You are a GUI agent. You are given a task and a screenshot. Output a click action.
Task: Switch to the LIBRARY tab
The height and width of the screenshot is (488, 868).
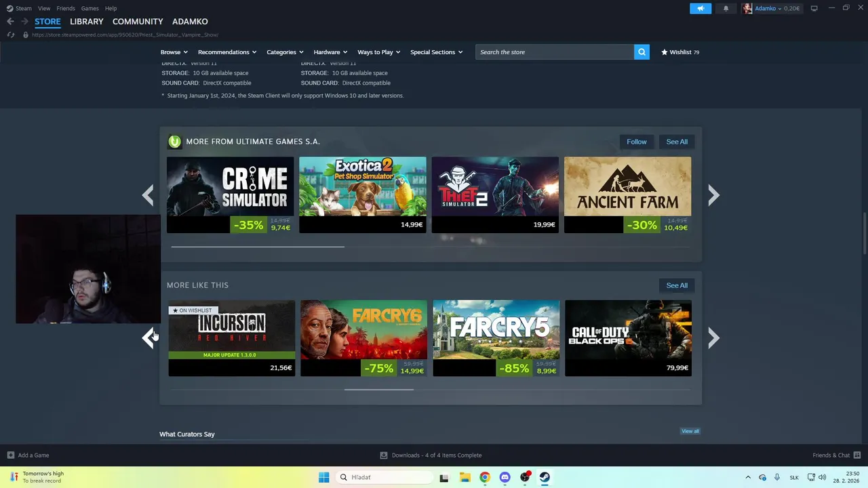pos(87,22)
